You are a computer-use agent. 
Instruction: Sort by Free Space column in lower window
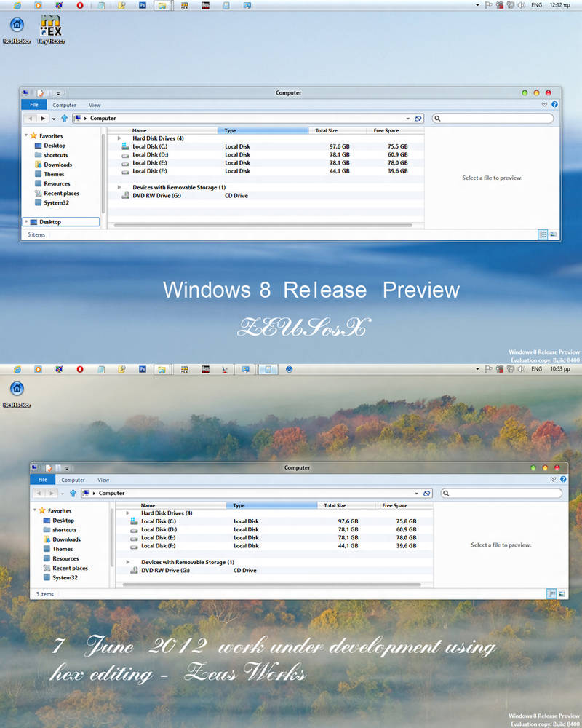click(x=404, y=505)
